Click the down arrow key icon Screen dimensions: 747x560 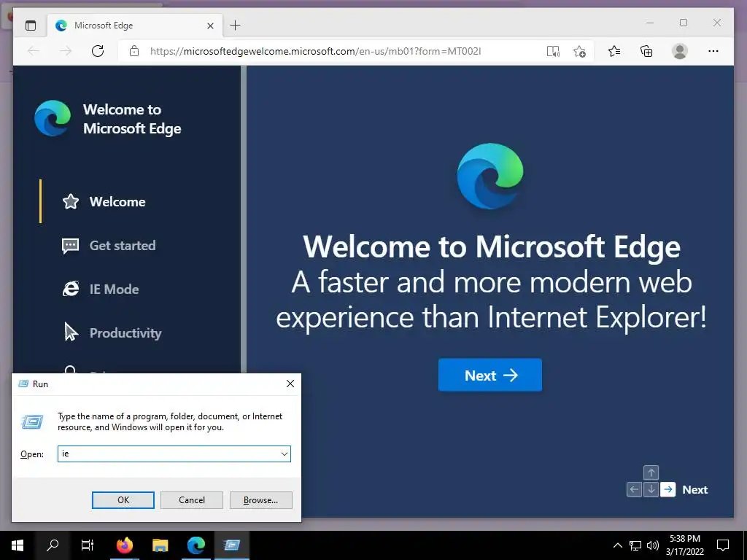[x=651, y=489]
